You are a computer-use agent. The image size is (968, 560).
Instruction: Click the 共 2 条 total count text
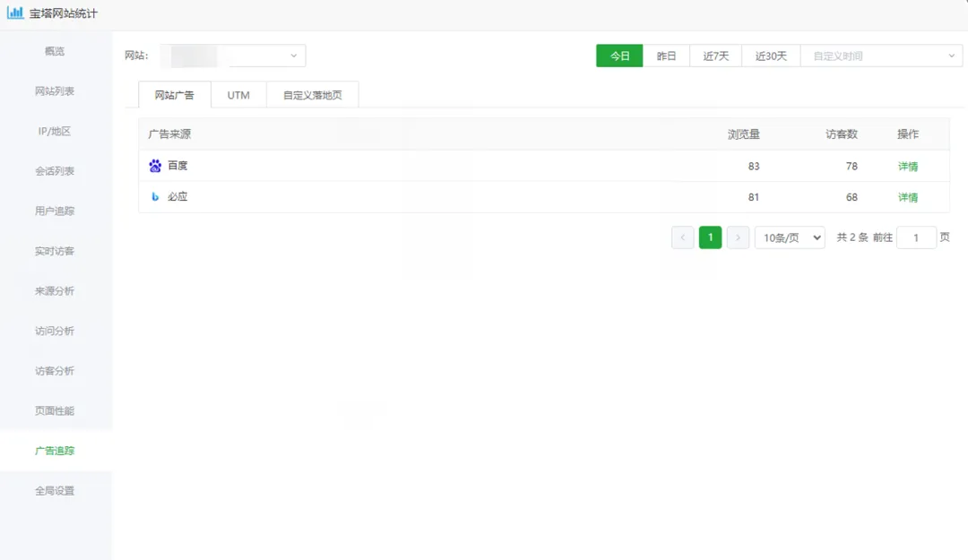(852, 237)
